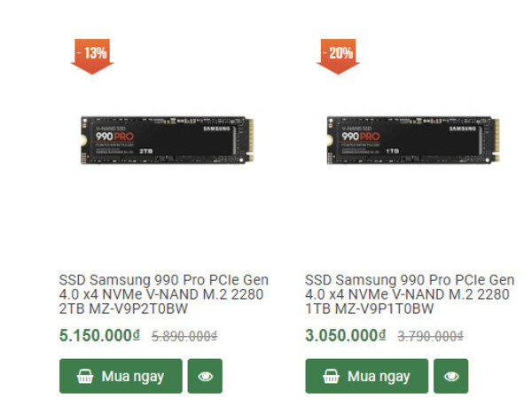Click the 2TB capacity label on the drive
This screenshot has height=414, width=532.
147,152
